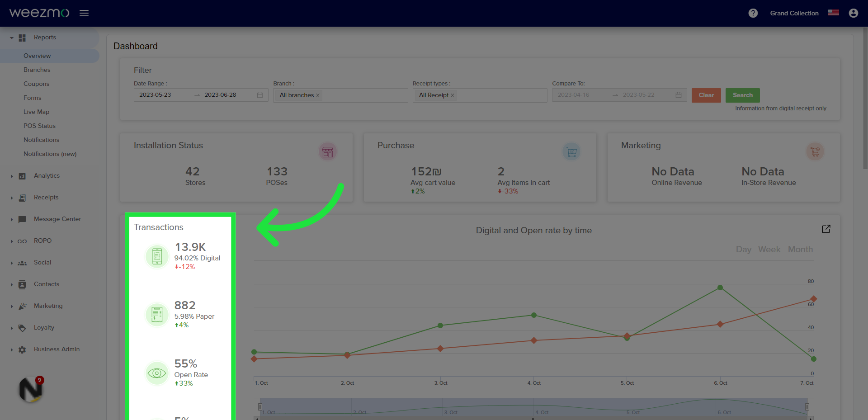Remove the All branches tag
Viewport: 868px width, 420px height.
click(318, 95)
